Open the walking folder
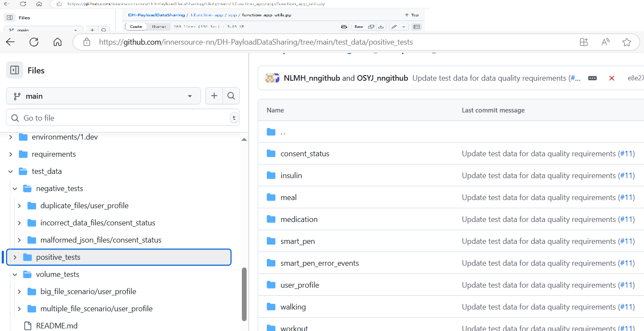Screen dimensions: 644x331 click(x=293, y=307)
